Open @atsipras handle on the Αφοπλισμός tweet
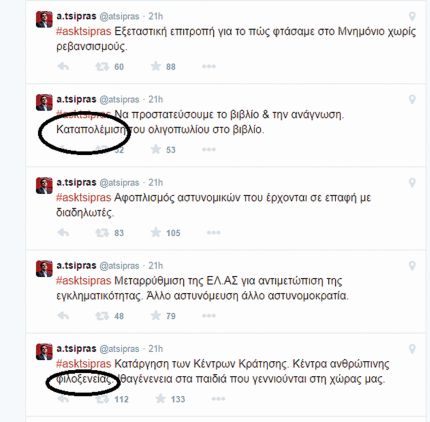Screen dimensions: 430x422 point(119,183)
